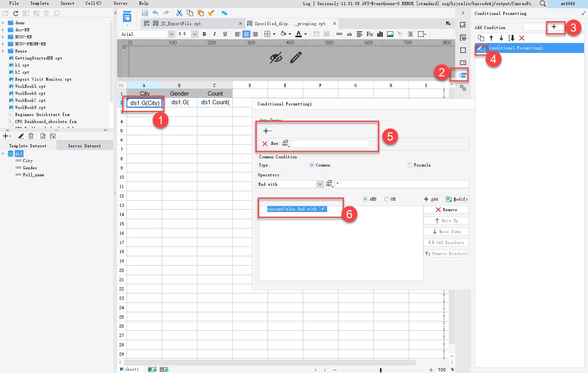Image resolution: width=588 pixels, height=373 pixels.
Task: Adjust the zoom slider in the status bar
Action: 380,369
